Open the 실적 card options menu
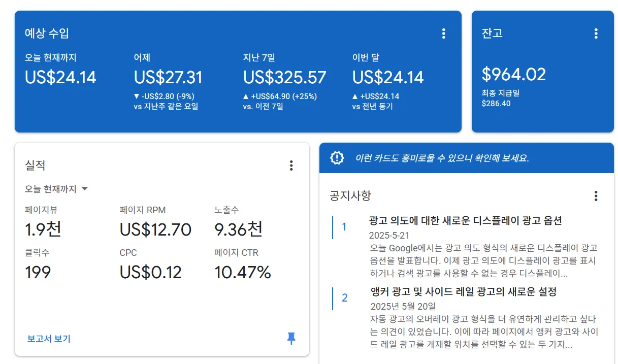The width and height of the screenshot is (618, 364). click(x=291, y=165)
